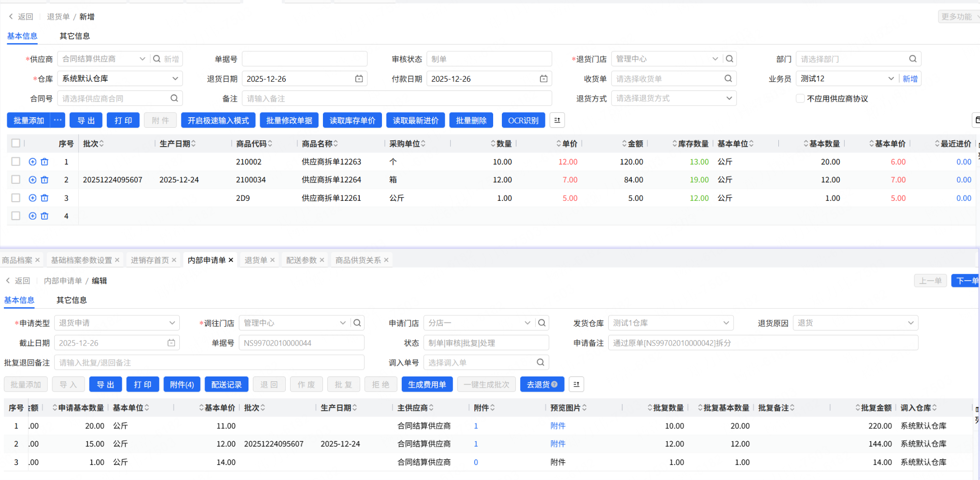Viewport: 980px width, 480px height.
Task: Check the select-all checkbox in table header
Action: point(16,143)
